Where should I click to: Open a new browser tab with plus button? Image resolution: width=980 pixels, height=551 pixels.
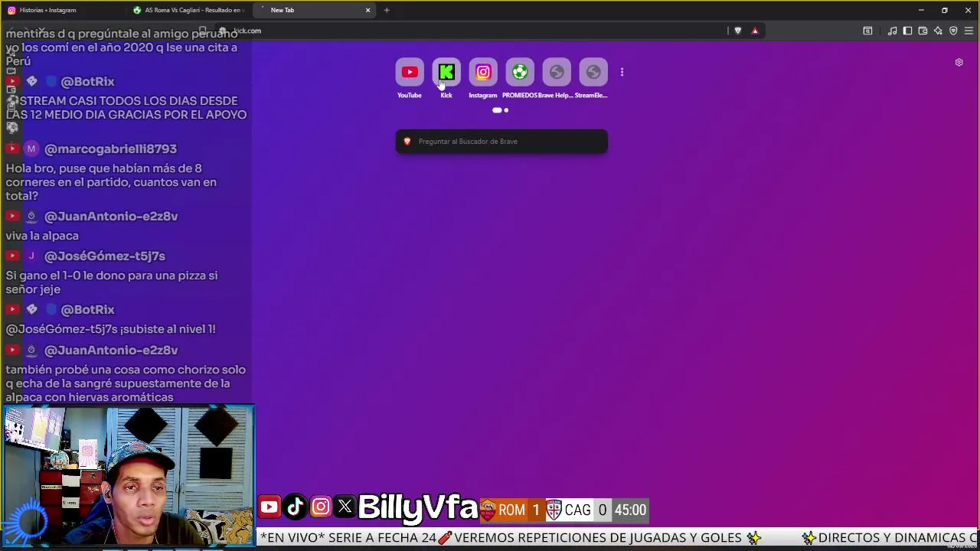(387, 10)
